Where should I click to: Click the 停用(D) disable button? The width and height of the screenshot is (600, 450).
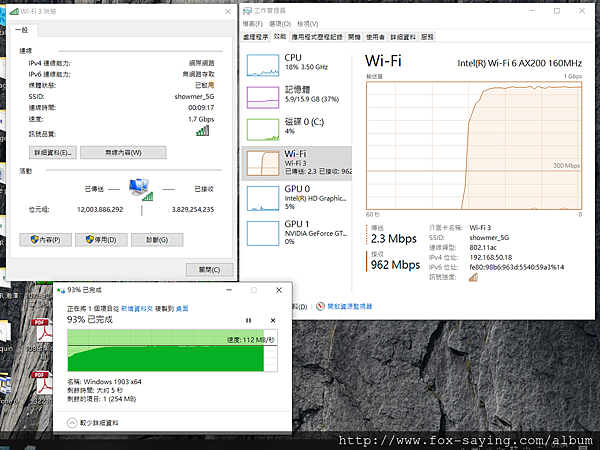coord(101,240)
